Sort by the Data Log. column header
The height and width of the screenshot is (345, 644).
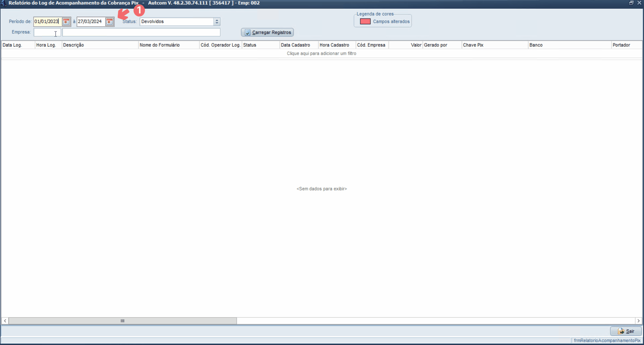pyautogui.click(x=18, y=45)
